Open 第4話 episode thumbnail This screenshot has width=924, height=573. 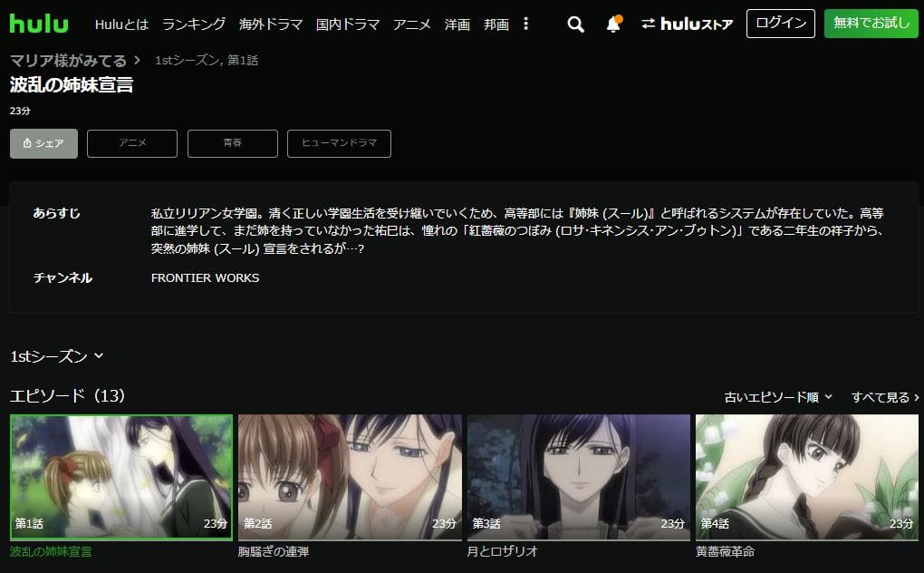807,477
